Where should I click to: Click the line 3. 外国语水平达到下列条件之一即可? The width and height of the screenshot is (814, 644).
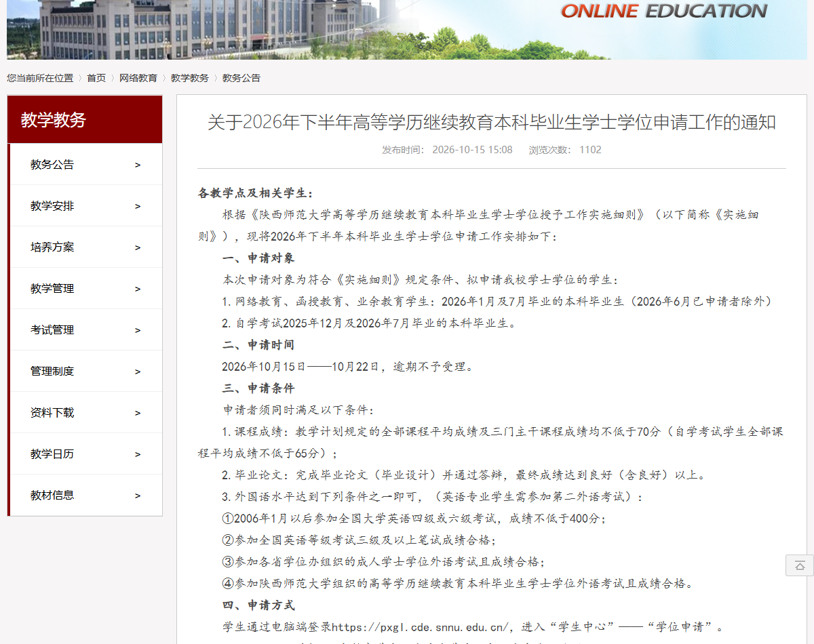tap(432, 497)
